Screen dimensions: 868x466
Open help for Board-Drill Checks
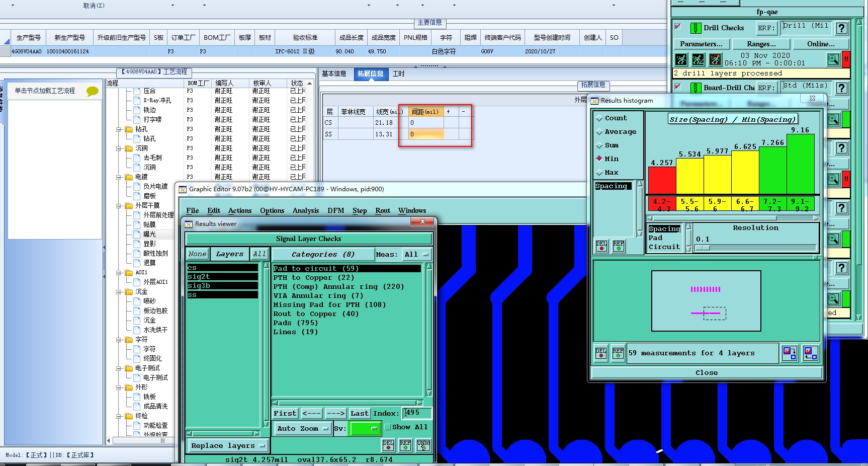[841, 88]
